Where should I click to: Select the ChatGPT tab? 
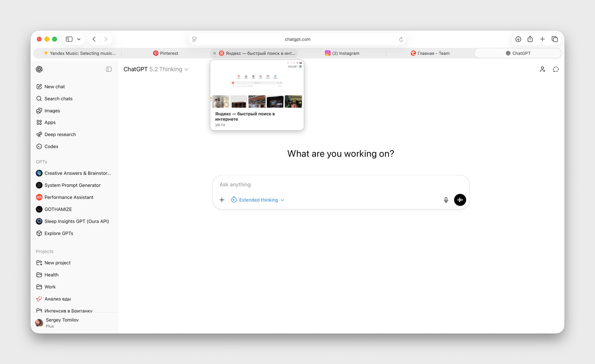click(x=518, y=53)
